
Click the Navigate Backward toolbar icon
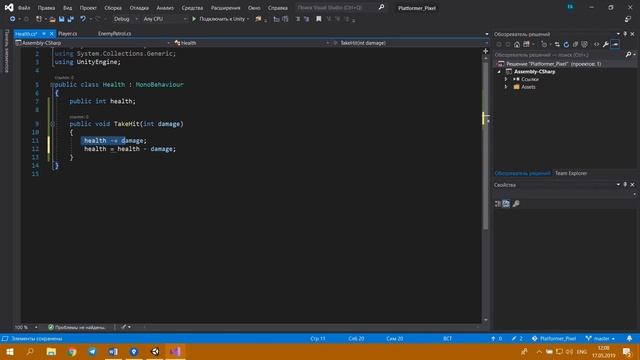click(12, 19)
